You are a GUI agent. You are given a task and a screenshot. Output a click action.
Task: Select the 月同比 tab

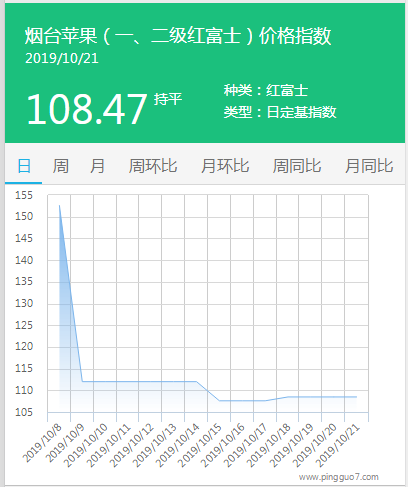[369, 166]
